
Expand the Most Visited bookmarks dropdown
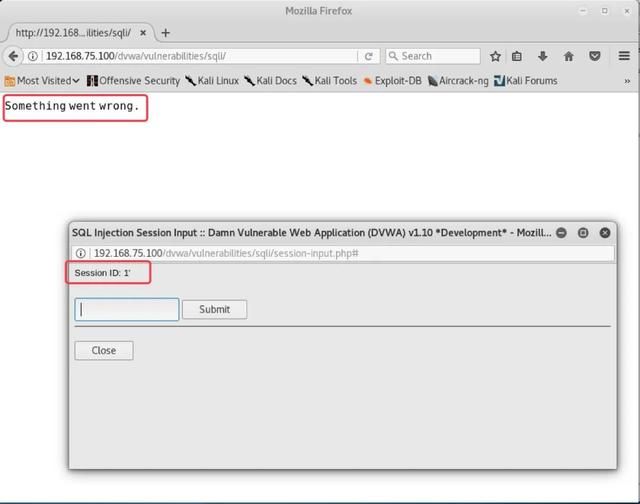pyautogui.click(x=43, y=81)
